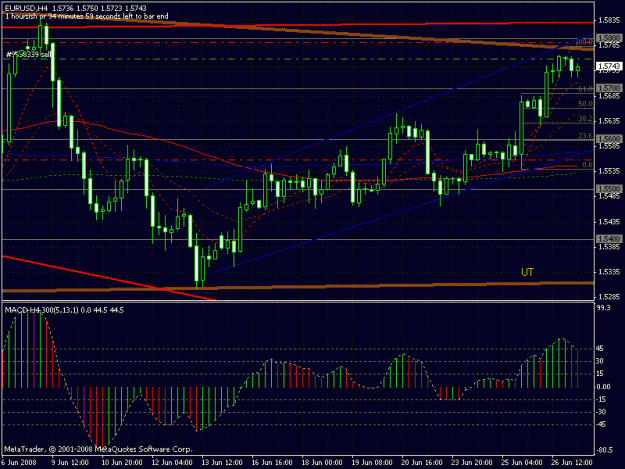The height and width of the screenshot is (469, 625).
Task: Click the 1.5835 price axis value
Action: point(609,20)
